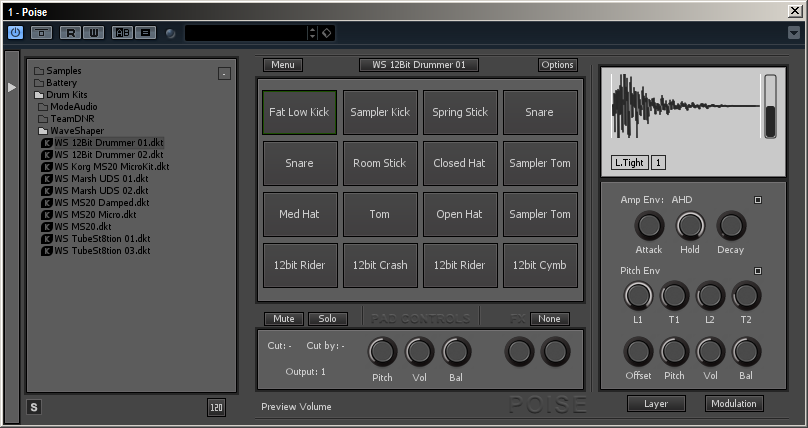Click the A/B compare settings icon
The width and height of the screenshot is (808, 428).
[x=122, y=33]
